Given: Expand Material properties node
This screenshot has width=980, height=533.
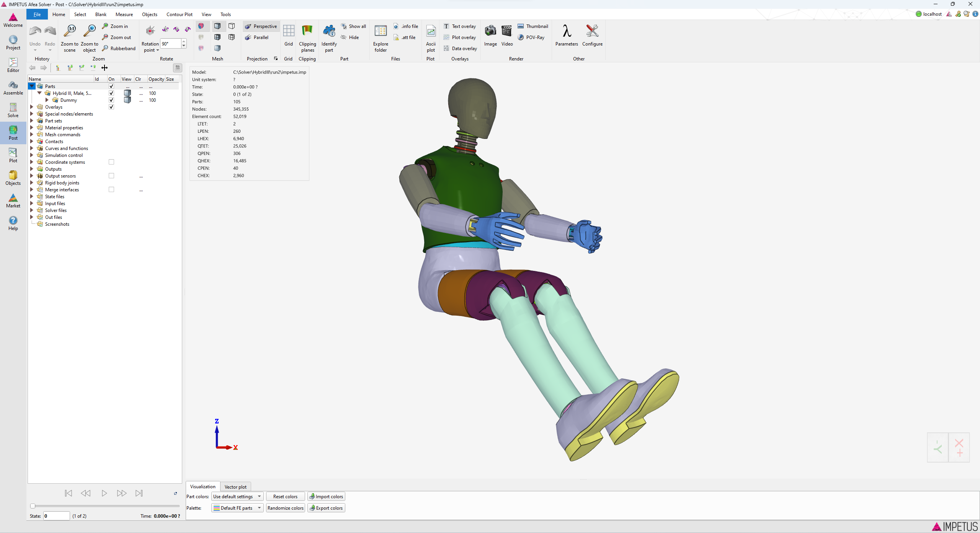Looking at the screenshot, I should point(32,127).
